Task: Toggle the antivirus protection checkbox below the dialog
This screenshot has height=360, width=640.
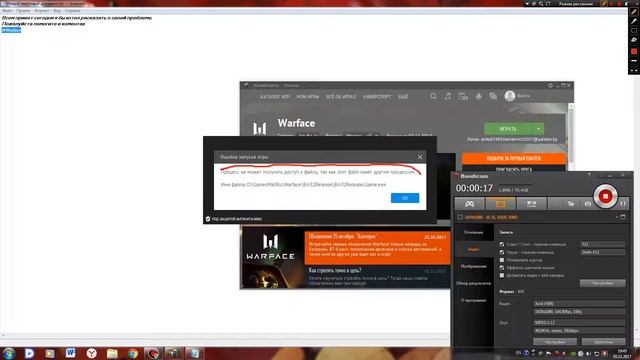Action: 208,219
